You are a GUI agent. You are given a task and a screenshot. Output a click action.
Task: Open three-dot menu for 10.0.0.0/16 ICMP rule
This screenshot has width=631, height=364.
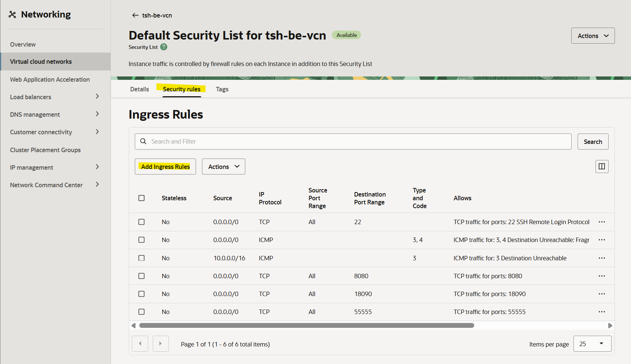602,258
